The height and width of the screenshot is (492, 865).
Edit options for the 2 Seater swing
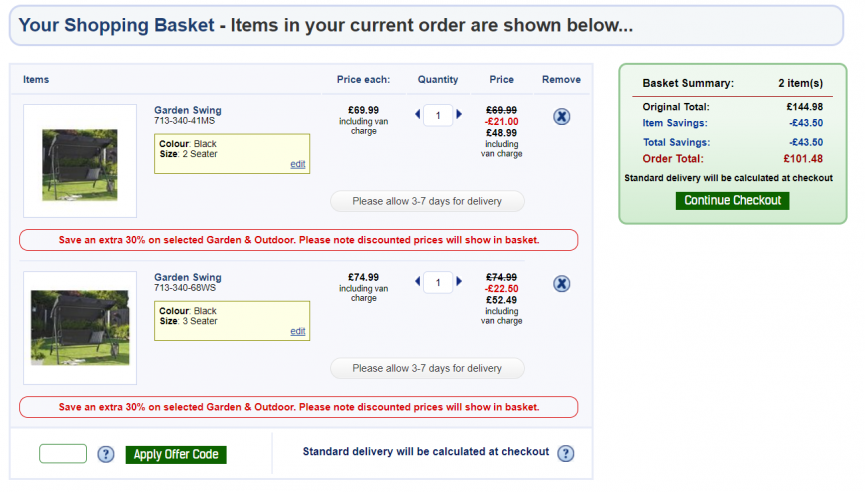(x=297, y=164)
